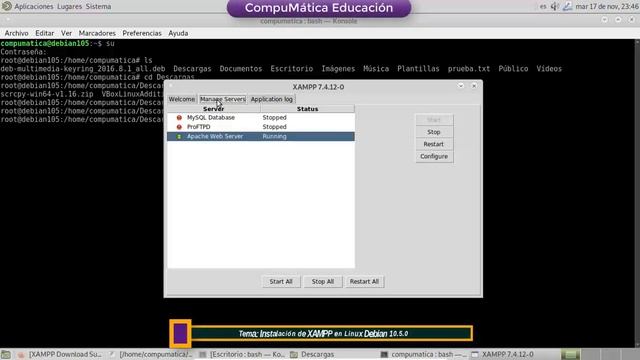Open the Ver menu in Konsole
The height and width of the screenshot is (360, 640).
[x=67, y=33]
